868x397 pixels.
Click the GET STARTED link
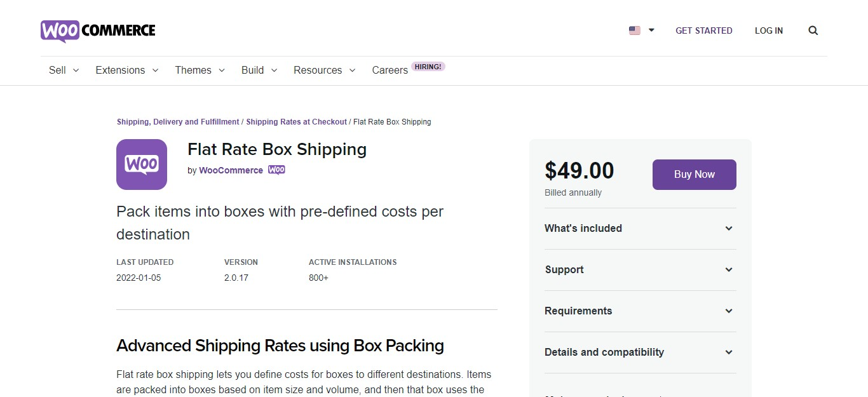pyautogui.click(x=704, y=30)
